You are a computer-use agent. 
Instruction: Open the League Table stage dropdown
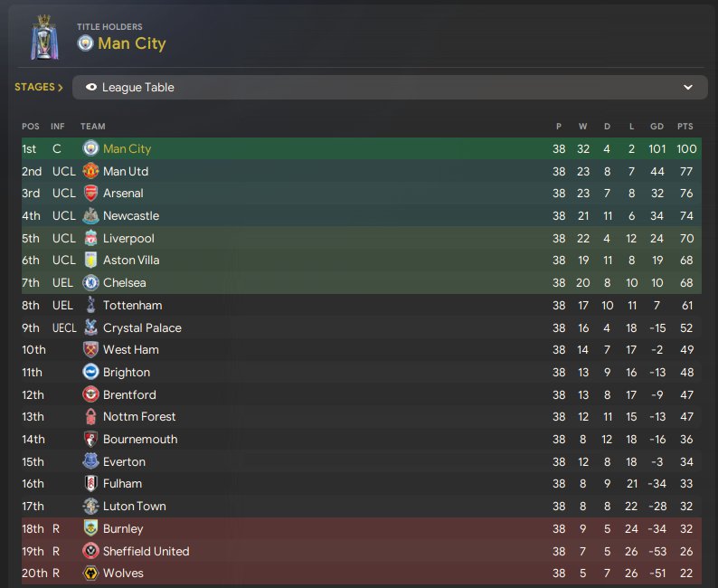coord(390,88)
